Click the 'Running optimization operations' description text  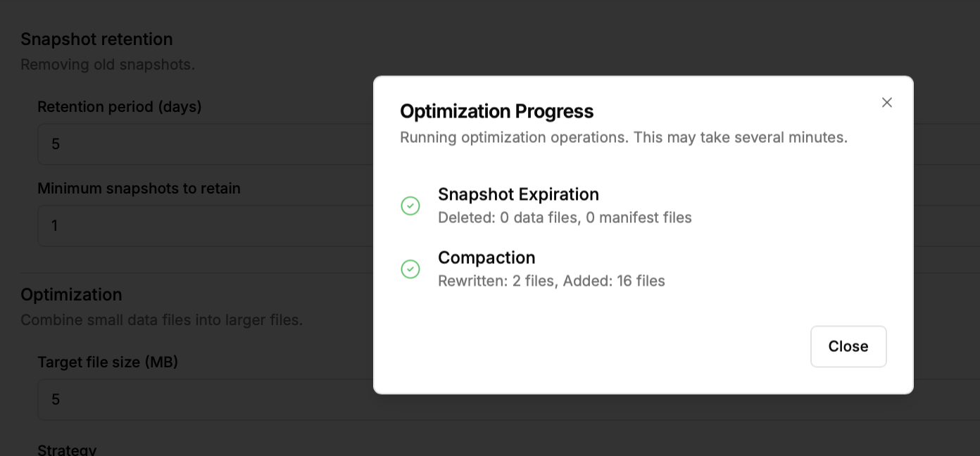point(623,137)
